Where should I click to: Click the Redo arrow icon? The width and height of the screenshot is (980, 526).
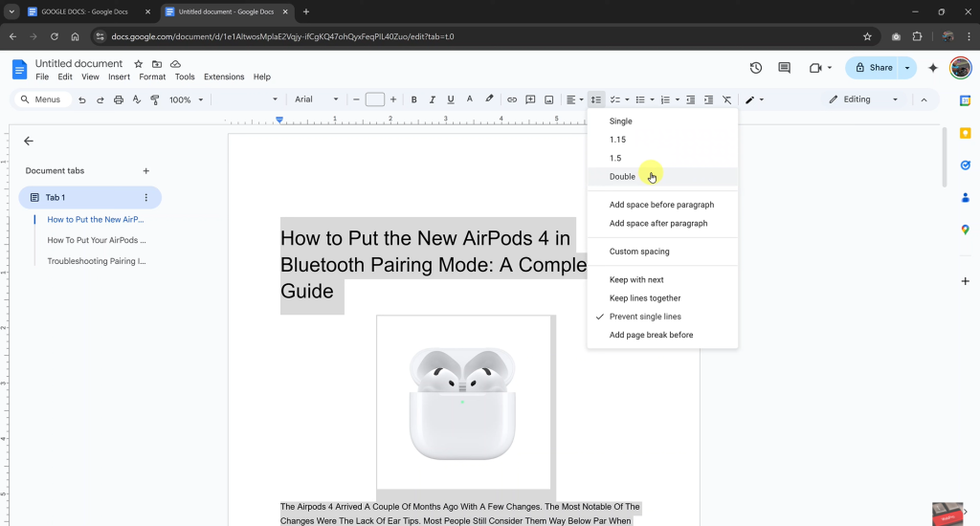coord(100,100)
